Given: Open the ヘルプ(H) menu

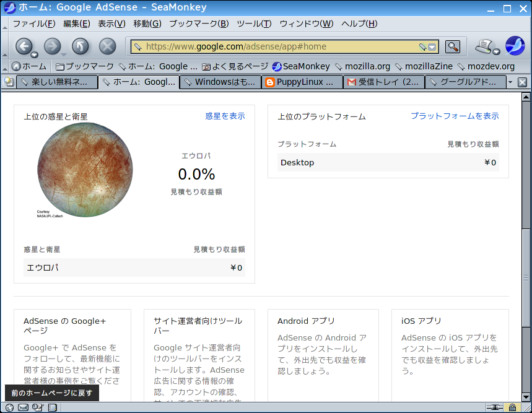Looking at the screenshot, I should (x=359, y=24).
